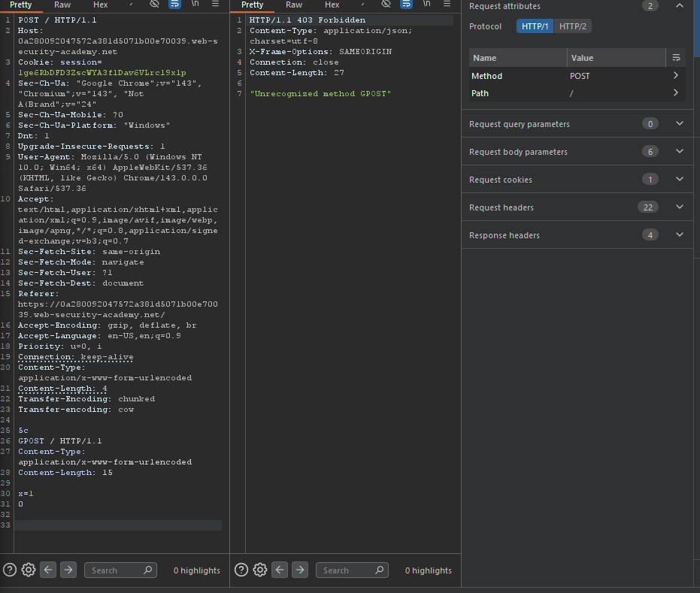The image size is (700, 593).
Task: Expand Request headers section
Action: click(680, 207)
